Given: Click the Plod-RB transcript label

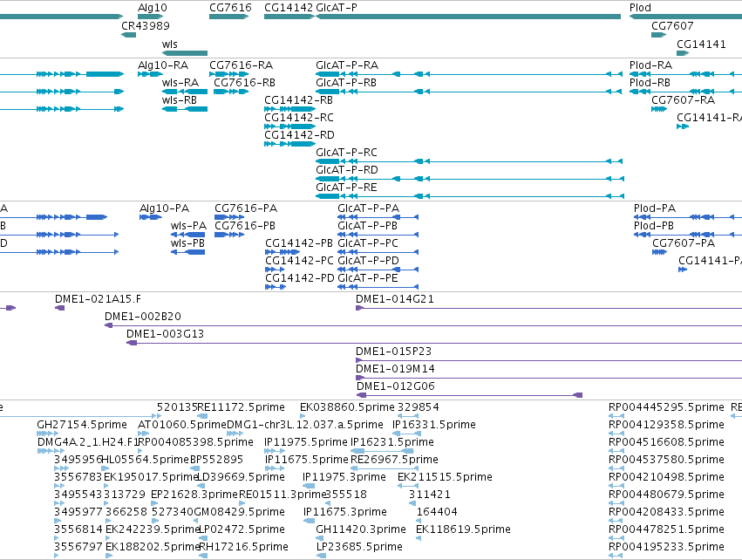Looking at the screenshot, I should point(650,82).
